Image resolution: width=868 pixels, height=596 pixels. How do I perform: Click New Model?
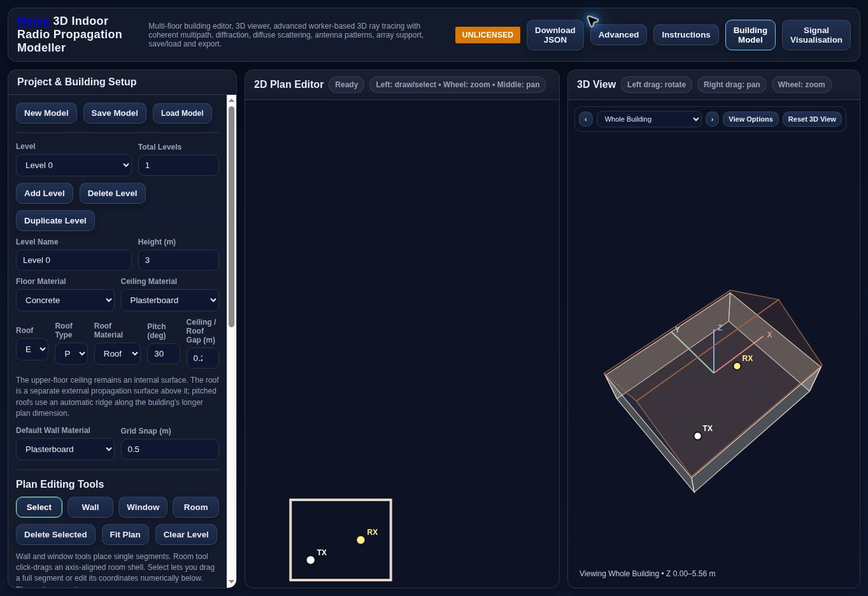coord(46,113)
